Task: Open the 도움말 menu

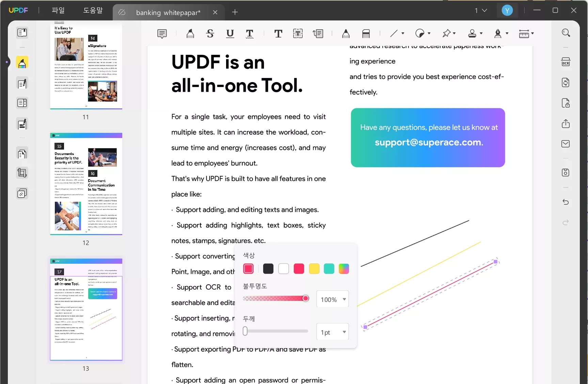Action: coord(93,10)
